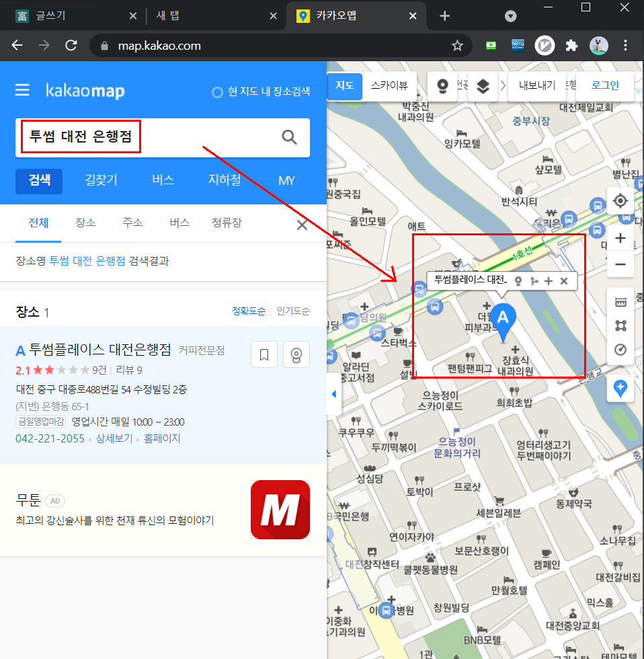The height and width of the screenshot is (659, 644).
Task: Select the 버스 results filter
Action: [179, 223]
